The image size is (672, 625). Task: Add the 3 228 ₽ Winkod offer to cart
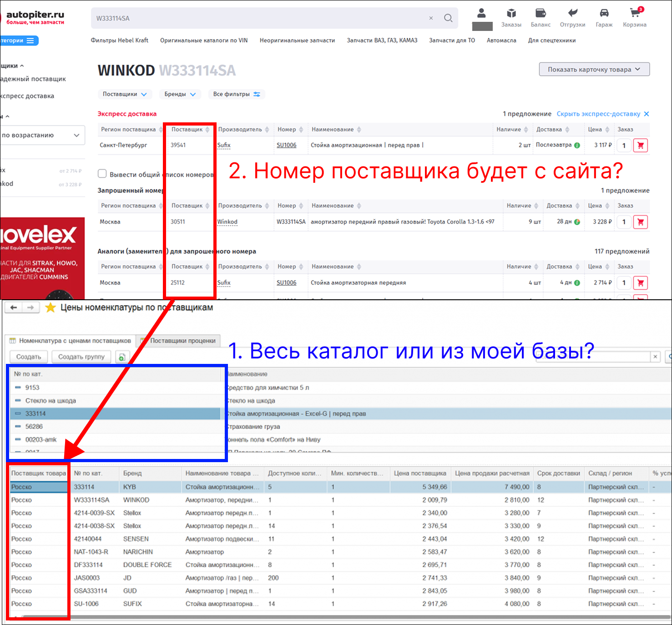[641, 222]
